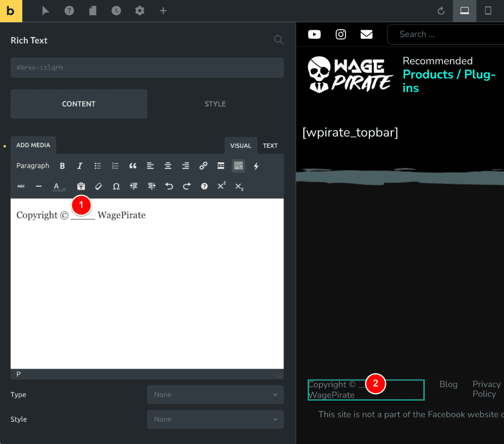Undo the last editor change

(169, 186)
